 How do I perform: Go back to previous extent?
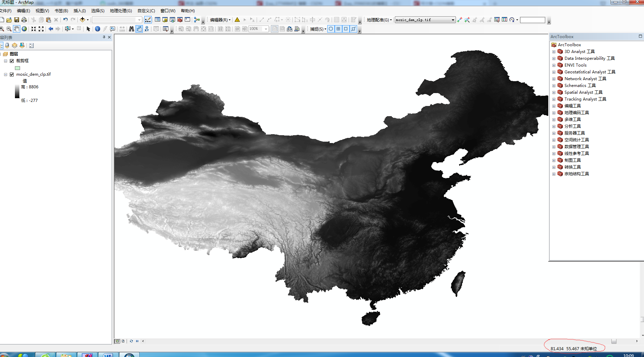coord(51,29)
